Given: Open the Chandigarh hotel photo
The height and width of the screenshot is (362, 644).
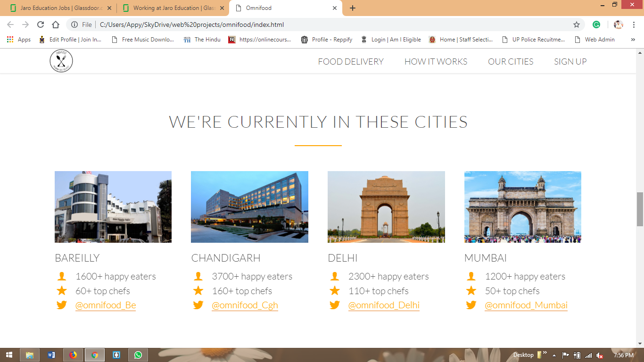Looking at the screenshot, I should (249, 207).
